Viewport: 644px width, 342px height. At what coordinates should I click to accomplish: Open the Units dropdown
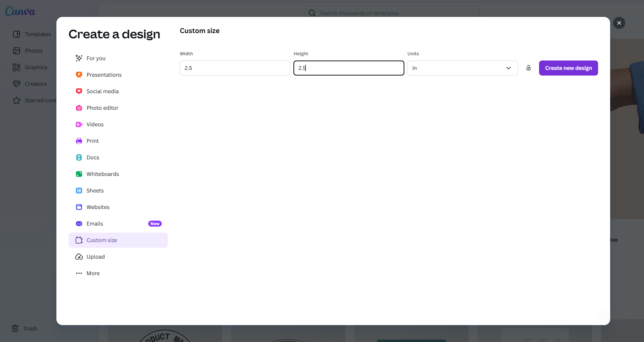click(x=462, y=68)
